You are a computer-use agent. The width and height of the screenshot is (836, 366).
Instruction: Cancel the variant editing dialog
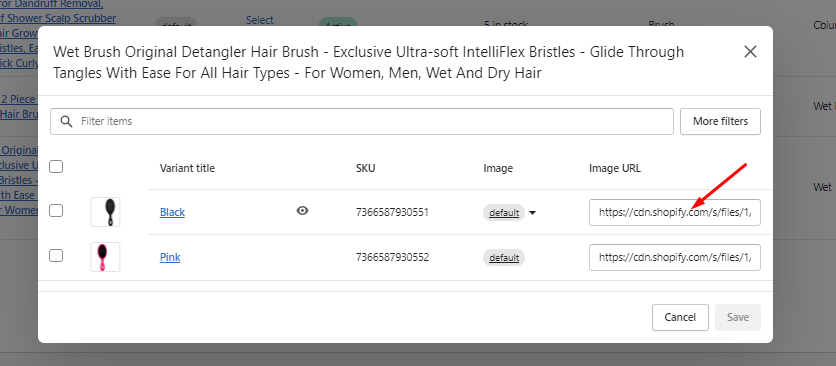click(680, 317)
